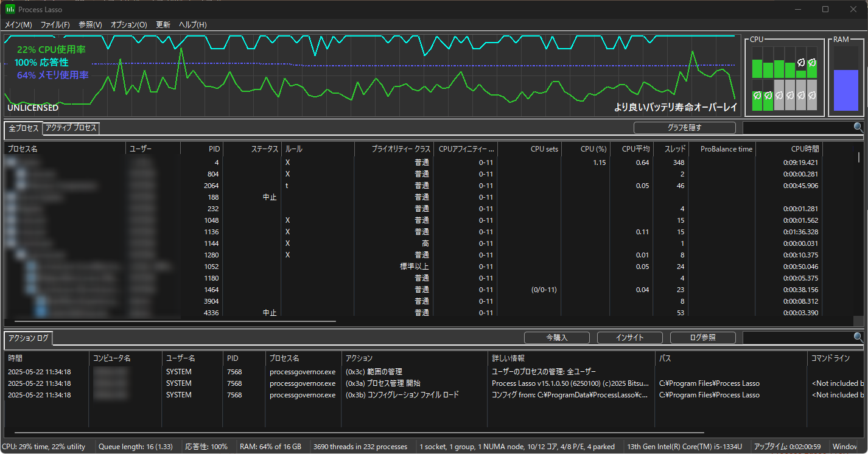The image size is (868, 454).
Task: Focus the action log search field
Action: click(797, 337)
